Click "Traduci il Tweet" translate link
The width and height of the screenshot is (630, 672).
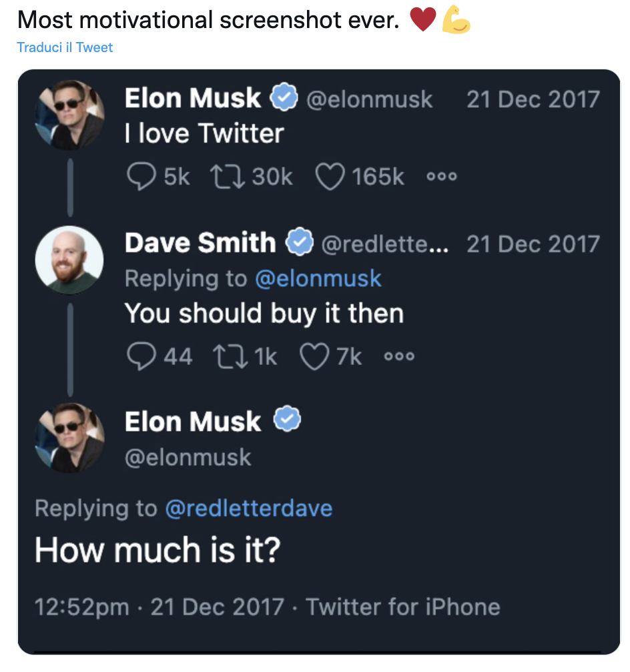click(x=65, y=47)
